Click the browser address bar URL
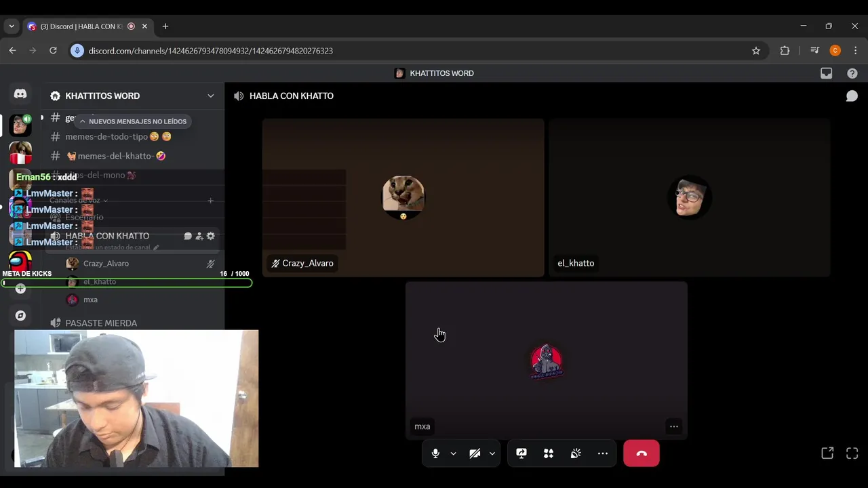 [x=211, y=51]
